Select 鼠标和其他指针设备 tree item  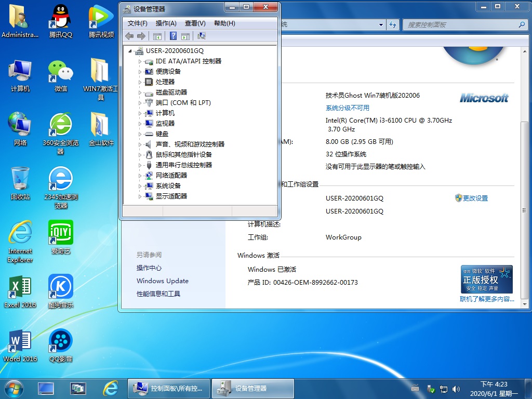tap(183, 155)
